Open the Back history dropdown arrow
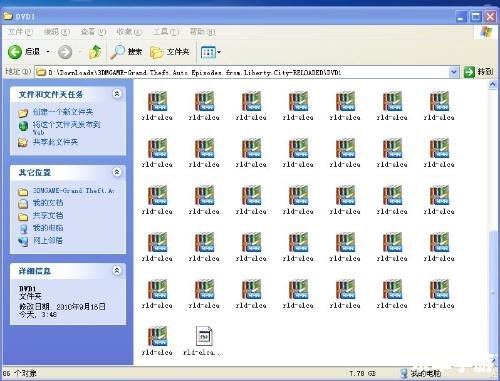Viewport: 500px width, 381px height. 48,52
